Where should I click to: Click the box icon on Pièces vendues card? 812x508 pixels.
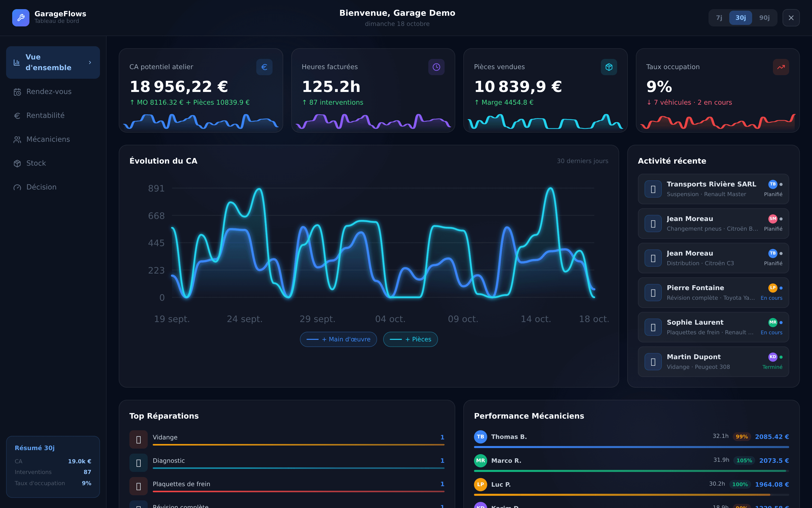609,67
